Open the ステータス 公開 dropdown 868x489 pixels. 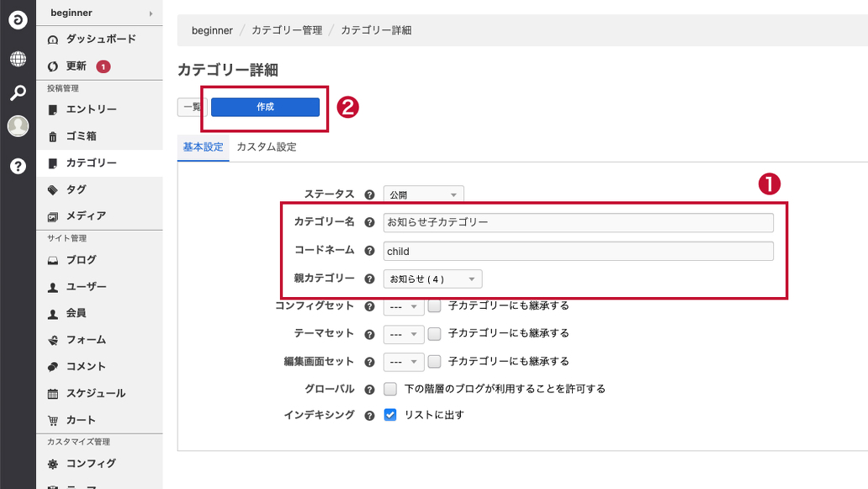423,194
